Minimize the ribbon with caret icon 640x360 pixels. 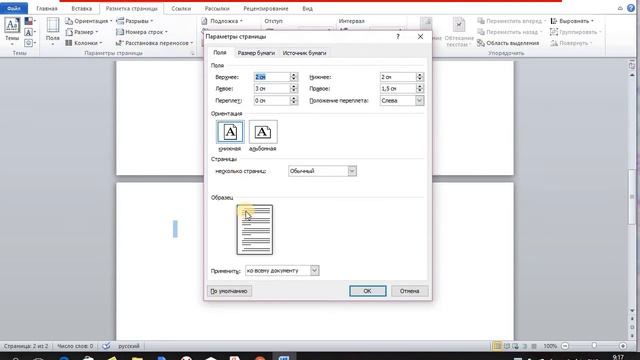[620, 8]
